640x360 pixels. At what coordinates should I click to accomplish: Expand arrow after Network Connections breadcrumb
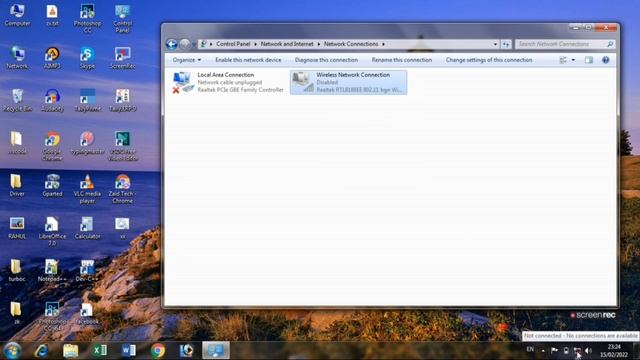point(383,44)
